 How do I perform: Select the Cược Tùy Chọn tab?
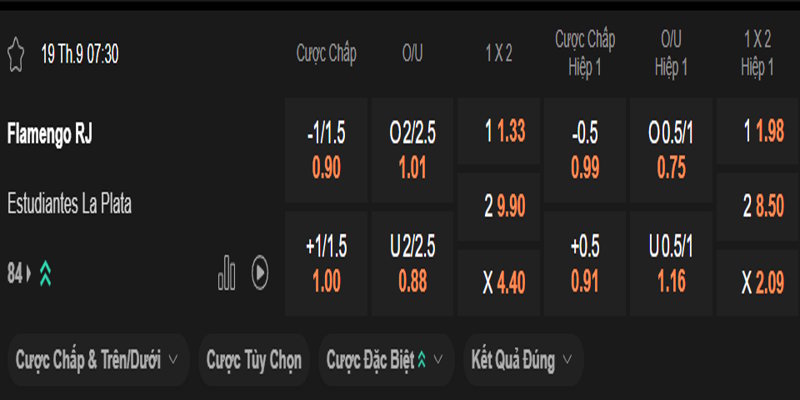[254, 360]
